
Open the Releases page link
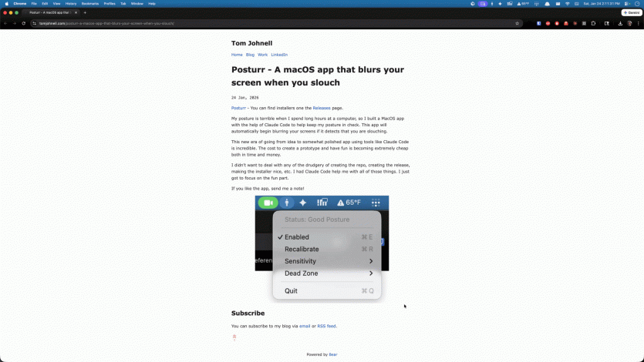tap(321, 108)
